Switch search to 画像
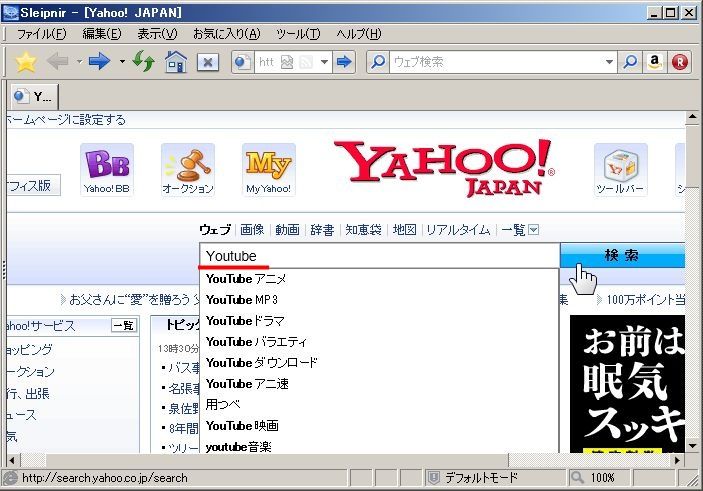The width and height of the screenshot is (703, 491). click(x=252, y=230)
